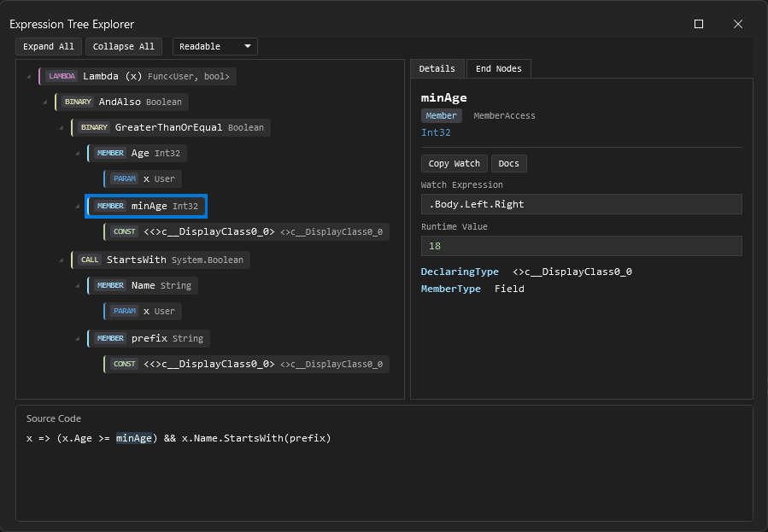Click the Int32 type link
Image resolution: width=768 pixels, height=532 pixels.
tap(436, 132)
